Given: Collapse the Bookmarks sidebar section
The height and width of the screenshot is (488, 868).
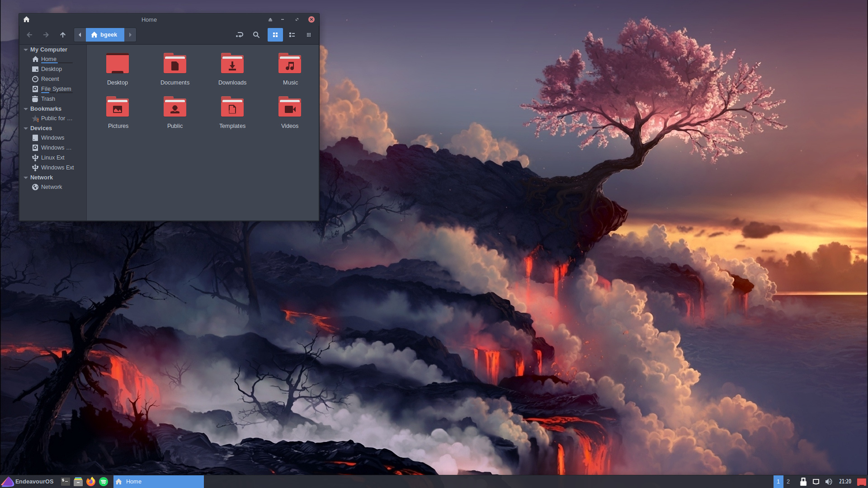Looking at the screenshot, I should click(x=26, y=109).
